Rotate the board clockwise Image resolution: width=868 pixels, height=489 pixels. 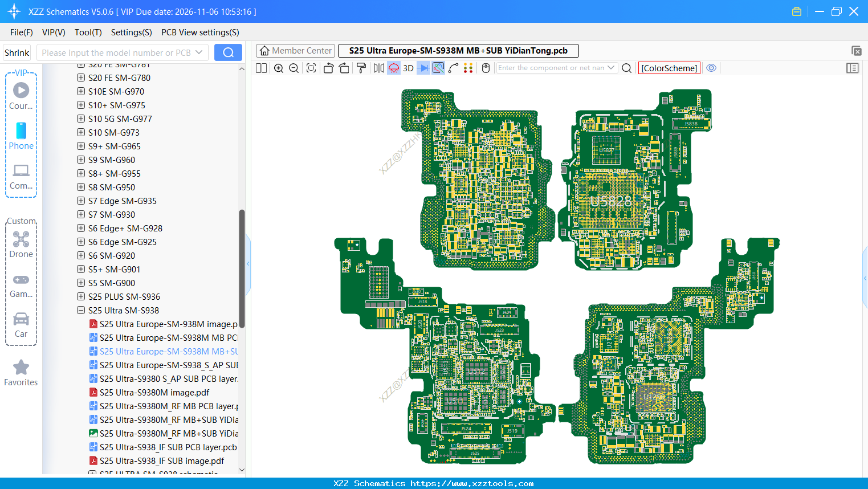pos(344,68)
